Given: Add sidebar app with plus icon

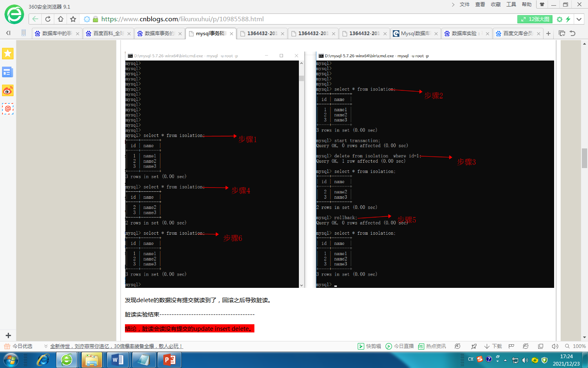Looking at the screenshot, I should point(8,335).
